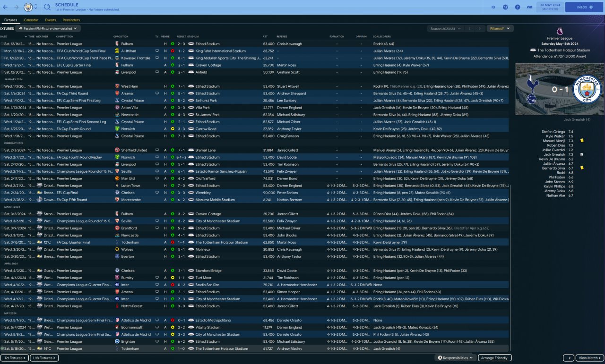Expand the Responsibilities dropdown
The height and width of the screenshot is (364, 605).
click(455, 358)
